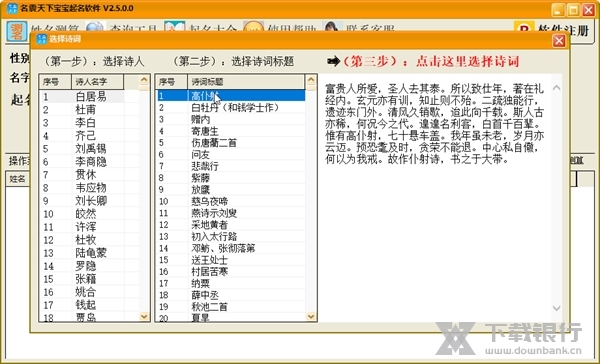Select poet 刘禹锡

[x=91, y=149]
